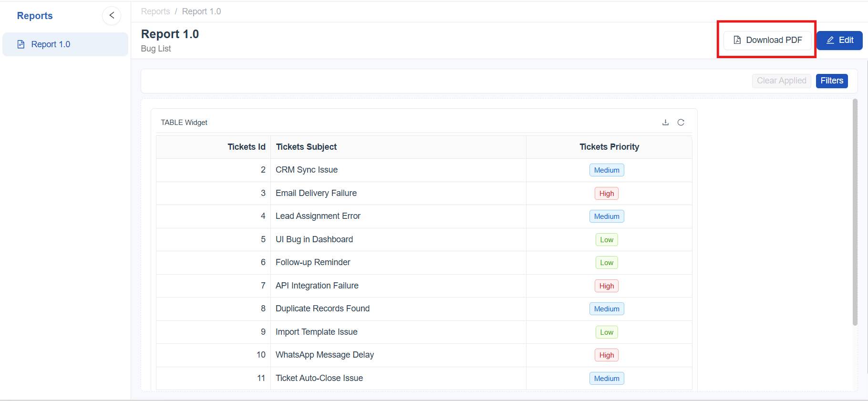This screenshot has height=401, width=868.
Task: Click the table widget download icon
Action: pos(665,123)
